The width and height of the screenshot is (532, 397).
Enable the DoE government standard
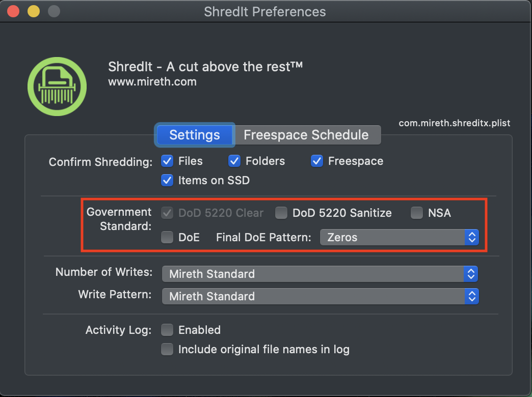[167, 237]
